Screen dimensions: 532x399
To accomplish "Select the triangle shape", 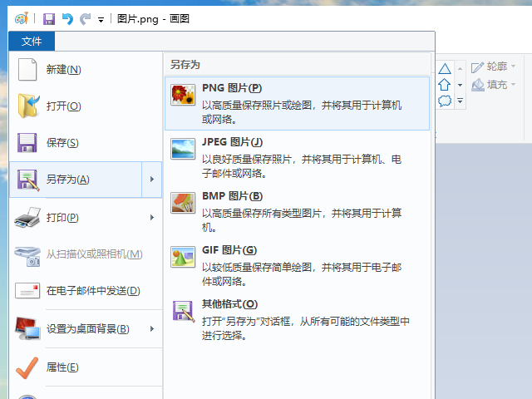I will coord(445,69).
